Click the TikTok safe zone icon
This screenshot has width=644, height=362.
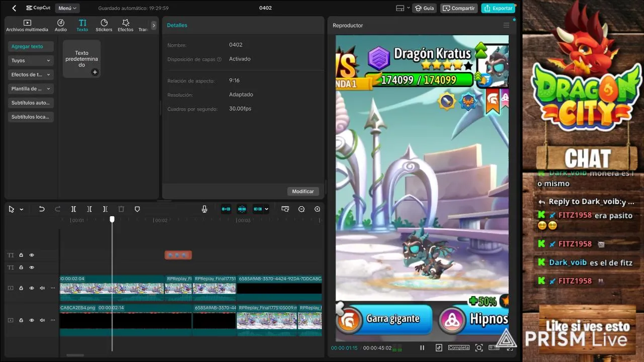tap(439, 347)
